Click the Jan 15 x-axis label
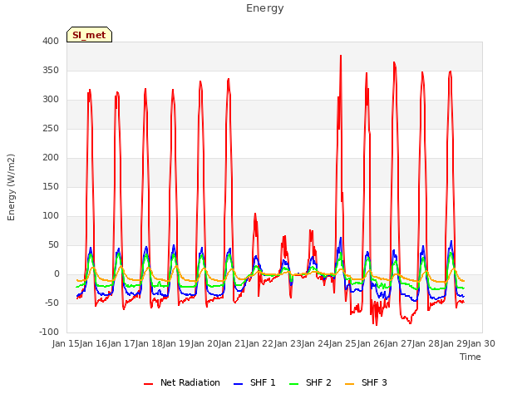The height and width of the screenshot is (399, 532). [x=66, y=343]
